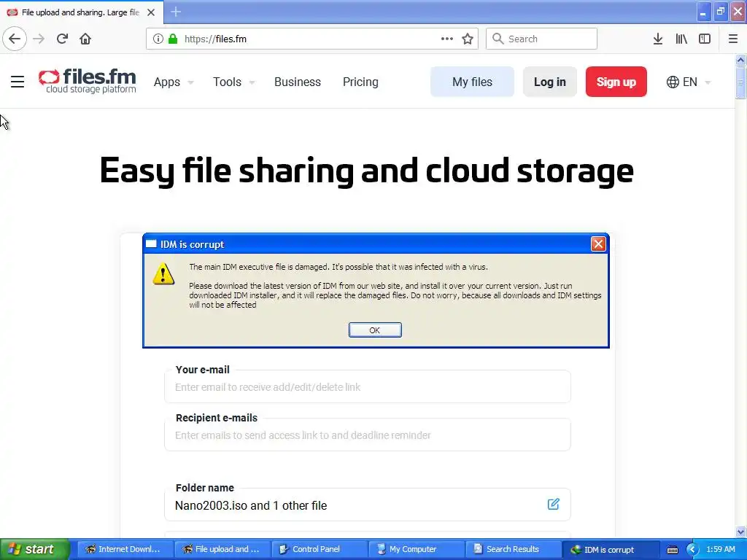Screen dimensions: 747x560
Task: Edit folder name with pencil icon
Action: coord(553,504)
